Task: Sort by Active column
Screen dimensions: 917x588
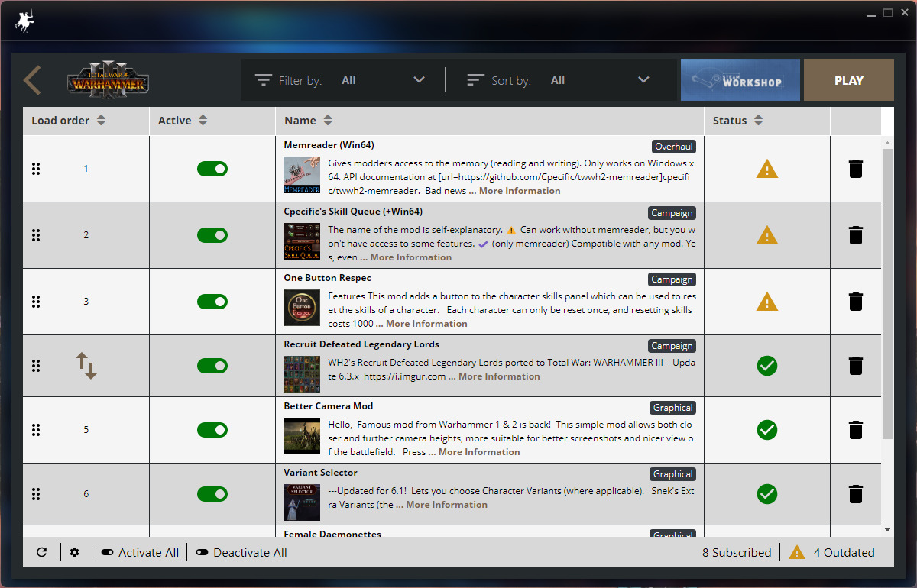Action: [x=183, y=121]
